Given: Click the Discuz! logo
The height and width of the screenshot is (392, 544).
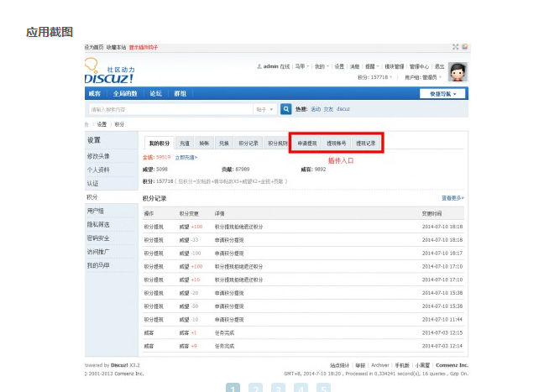Looking at the screenshot, I should tap(109, 72).
